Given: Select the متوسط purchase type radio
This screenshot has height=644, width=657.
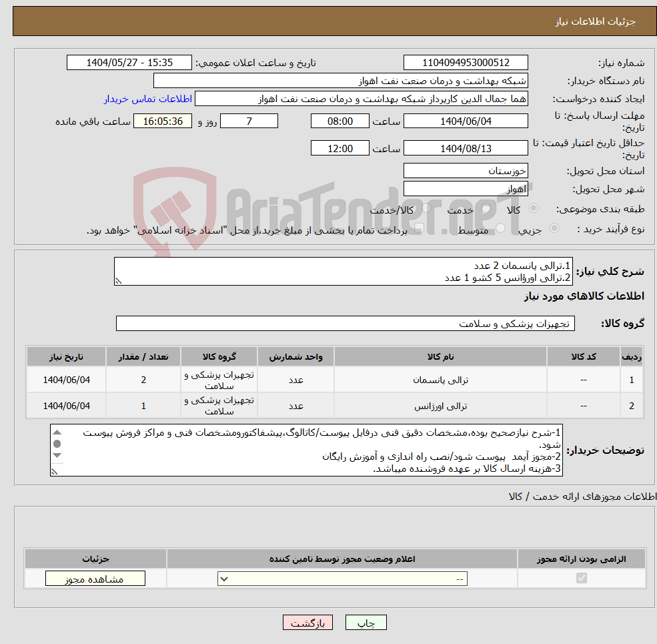Looking at the screenshot, I should click(500, 228).
